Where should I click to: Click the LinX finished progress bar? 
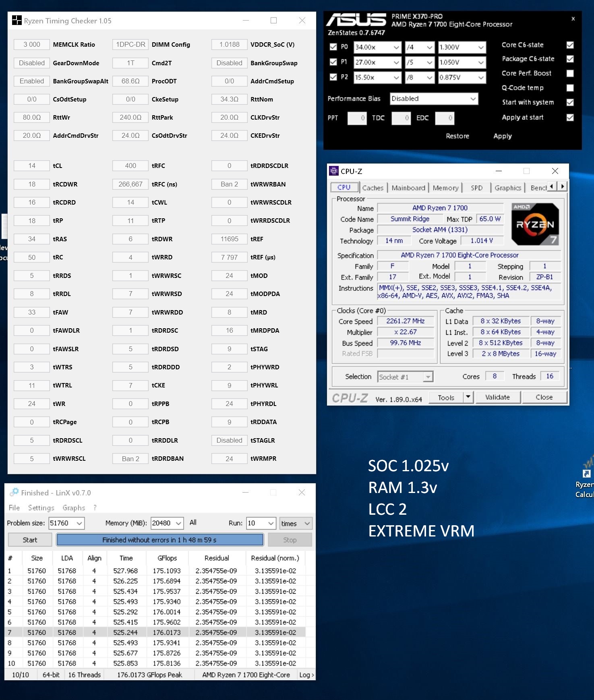pos(160,540)
